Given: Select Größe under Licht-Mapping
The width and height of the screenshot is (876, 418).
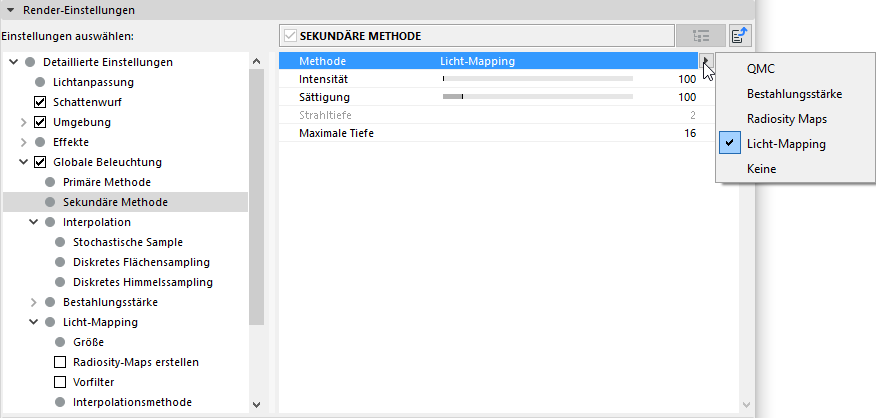Looking at the screenshot, I should (x=88, y=342).
